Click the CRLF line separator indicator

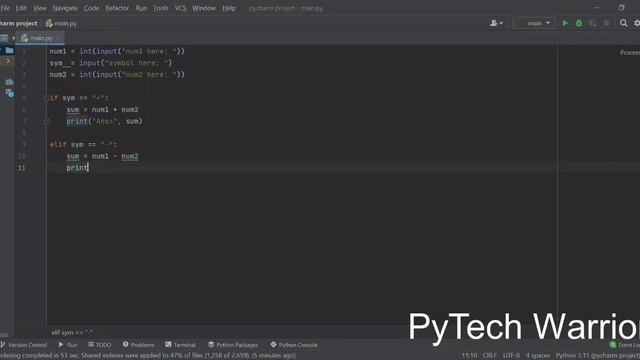point(489,356)
